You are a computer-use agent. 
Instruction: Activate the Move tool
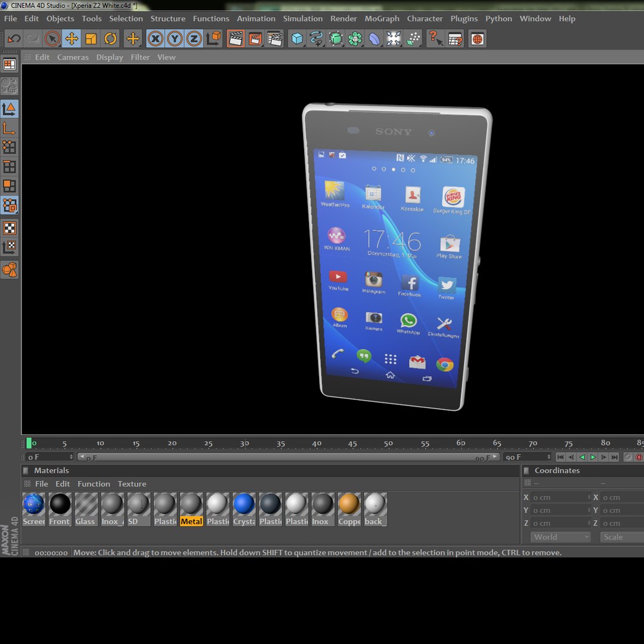point(72,39)
